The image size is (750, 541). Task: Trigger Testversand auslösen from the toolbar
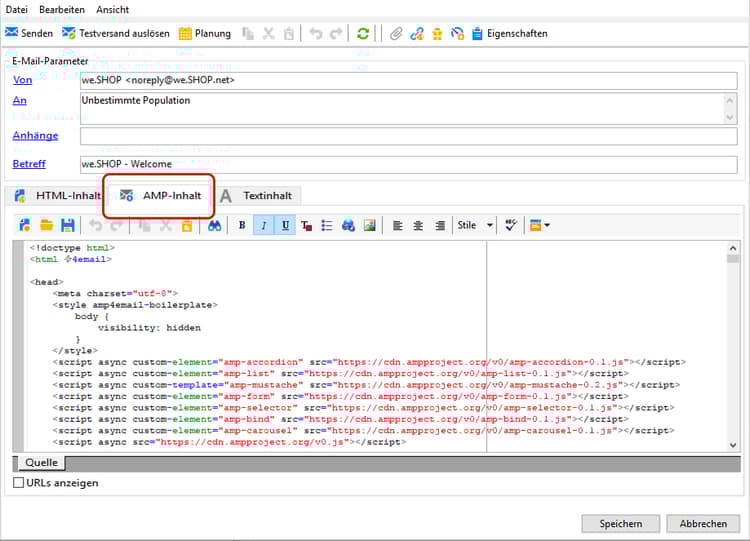click(116, 33)
